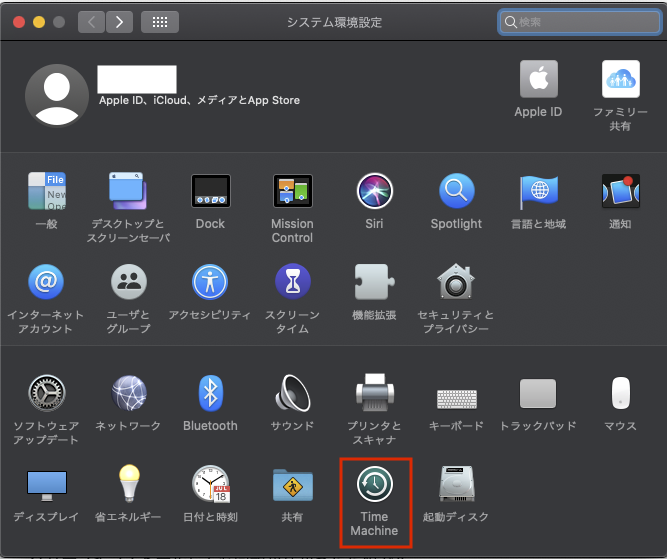667x559 pixels.
Task: Open 機能拡張 (Extensions) preferences
Action: click(374, 282)
